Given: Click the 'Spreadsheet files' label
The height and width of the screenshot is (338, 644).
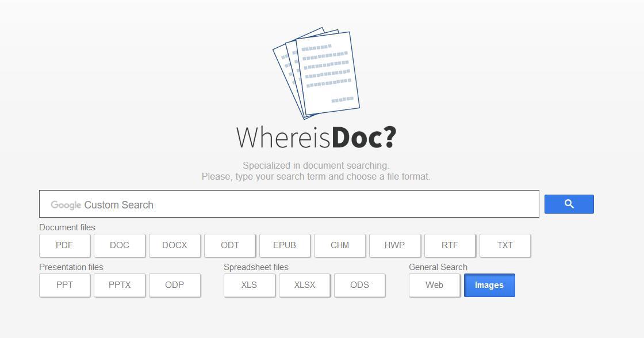Looking at the screenshot, I should (256, 267).
